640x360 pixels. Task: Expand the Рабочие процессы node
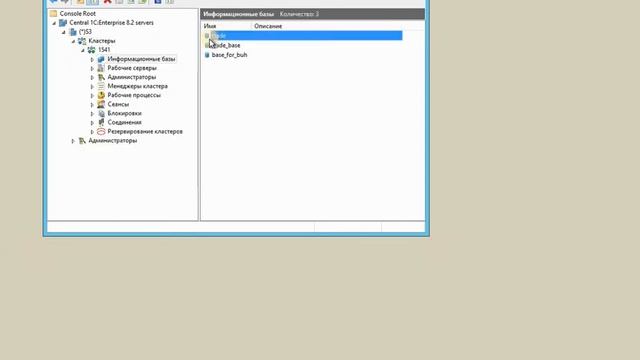(92, 96)
